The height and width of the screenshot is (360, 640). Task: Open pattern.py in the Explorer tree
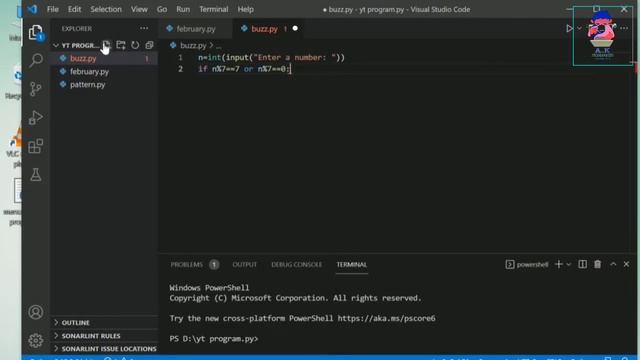[87, 84]
